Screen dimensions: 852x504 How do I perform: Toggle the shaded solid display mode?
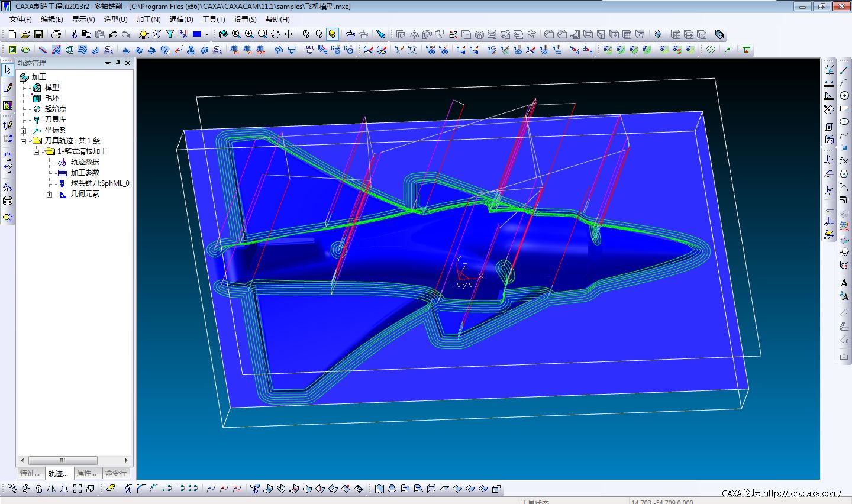332,34
